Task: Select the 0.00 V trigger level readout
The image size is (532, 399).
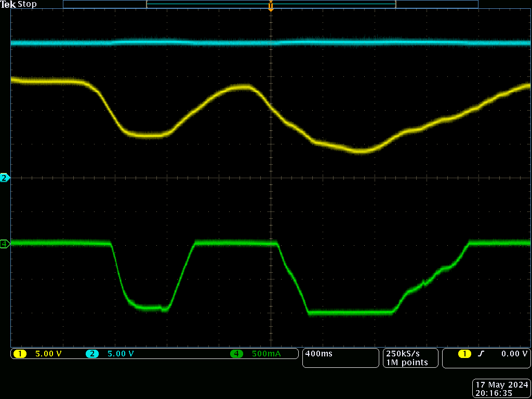Action: click(x=514, y=354)
